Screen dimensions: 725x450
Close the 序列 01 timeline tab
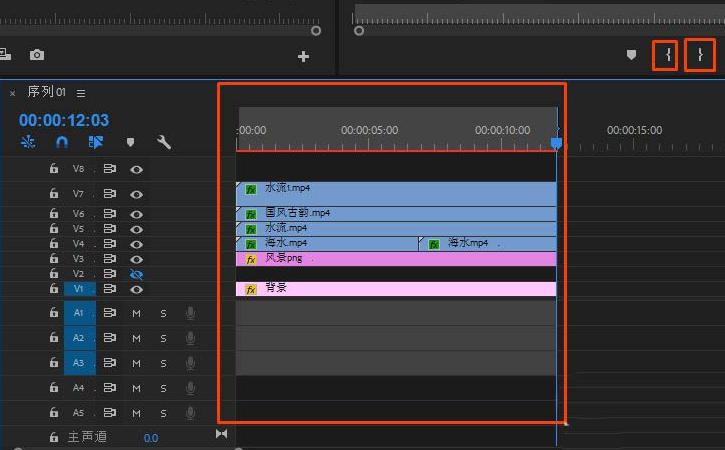12,93
